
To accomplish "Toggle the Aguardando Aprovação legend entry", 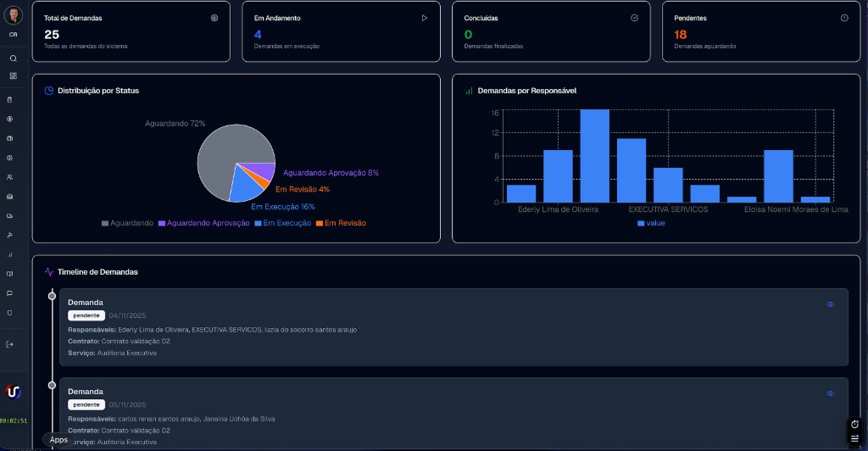I will click(x=203, y=223).
